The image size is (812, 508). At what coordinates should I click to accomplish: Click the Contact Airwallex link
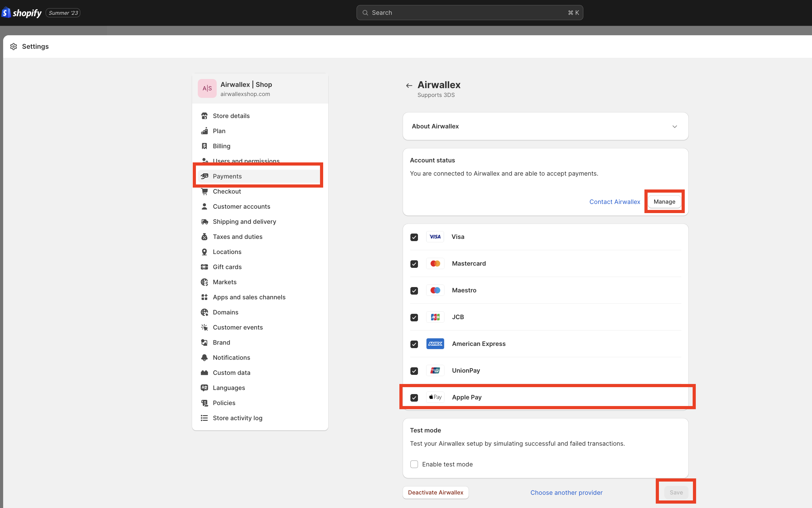coord(615,202)
